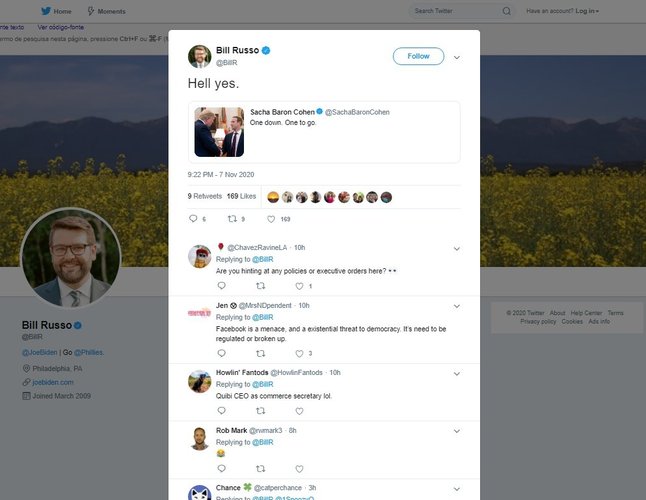Viewport: 646px width, 500px height.
Task: Follow Bill Russo
Action: click(418, 56)
